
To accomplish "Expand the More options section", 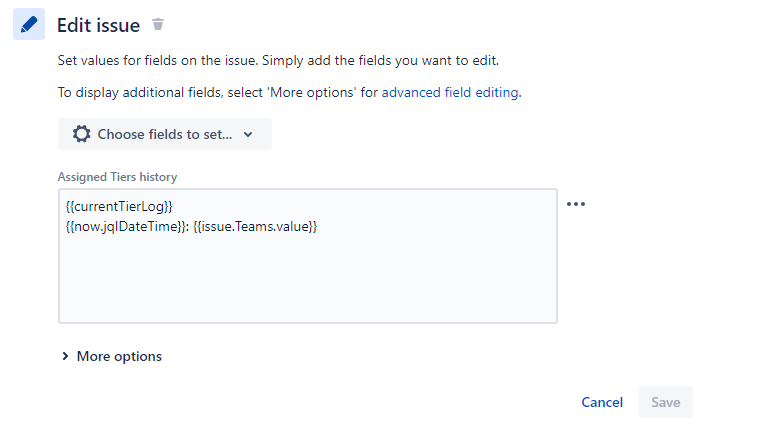I will pos(112,356).
